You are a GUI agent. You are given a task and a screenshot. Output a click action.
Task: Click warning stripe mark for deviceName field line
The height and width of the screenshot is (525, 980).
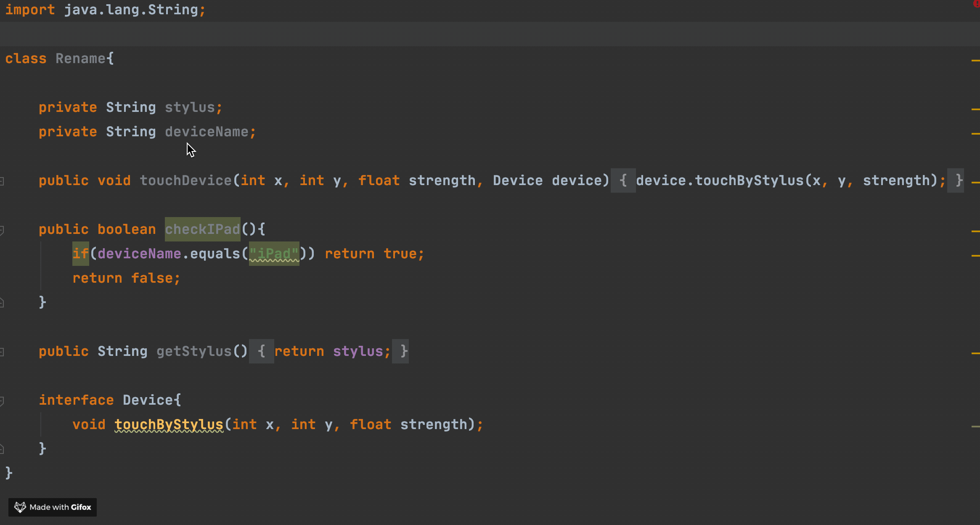point(975,134)
